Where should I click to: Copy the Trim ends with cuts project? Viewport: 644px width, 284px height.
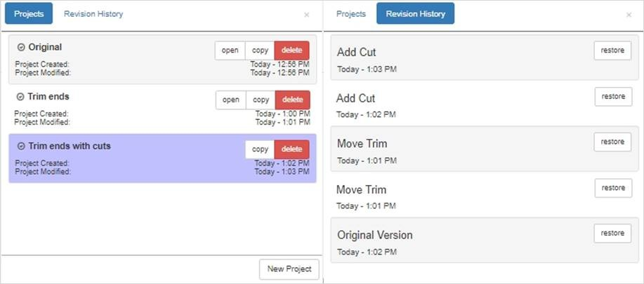point(260,149)
